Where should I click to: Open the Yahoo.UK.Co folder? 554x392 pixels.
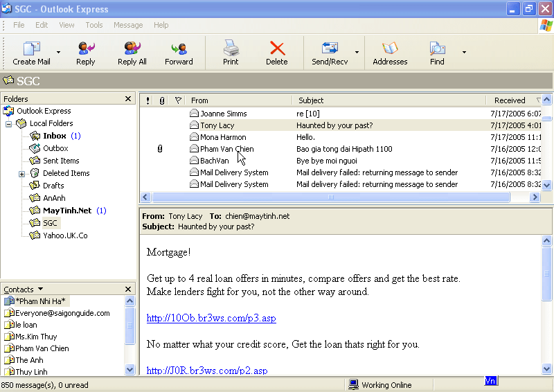click(59, 235)
